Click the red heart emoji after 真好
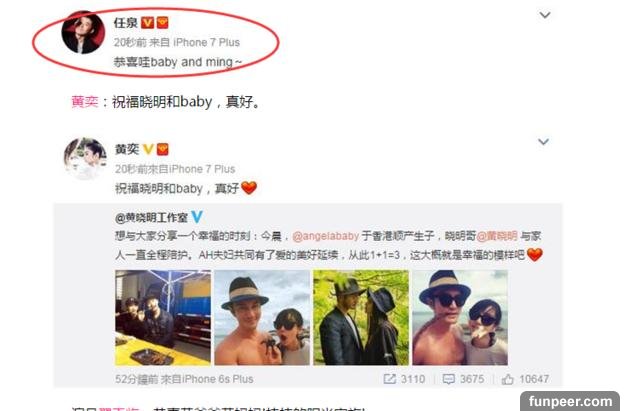Image resolution: width=640 pixels, height=411 pixels. pos(249,188)
